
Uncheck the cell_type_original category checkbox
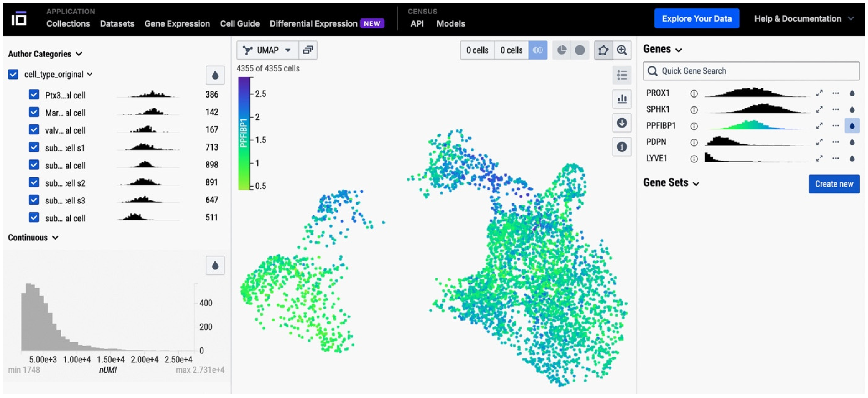point(13,74)
